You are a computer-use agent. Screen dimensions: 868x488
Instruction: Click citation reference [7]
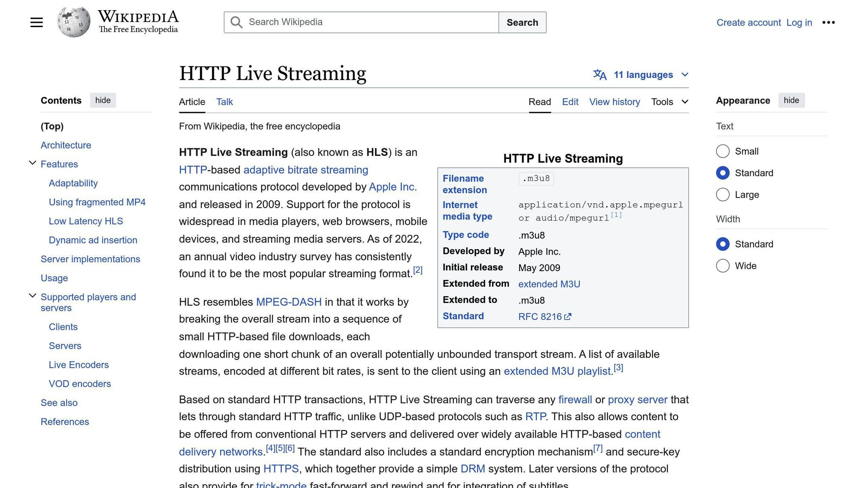click(x=598, y=448)
